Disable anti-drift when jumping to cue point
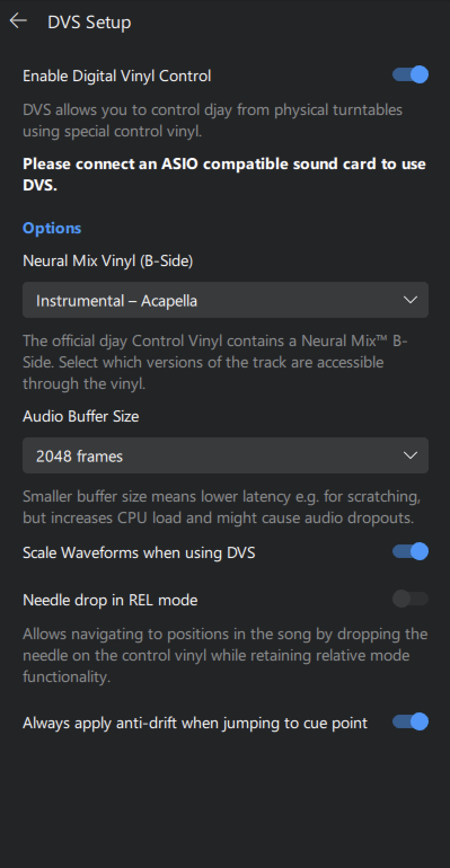Viewport: 450px width, 868px height. 409,722
